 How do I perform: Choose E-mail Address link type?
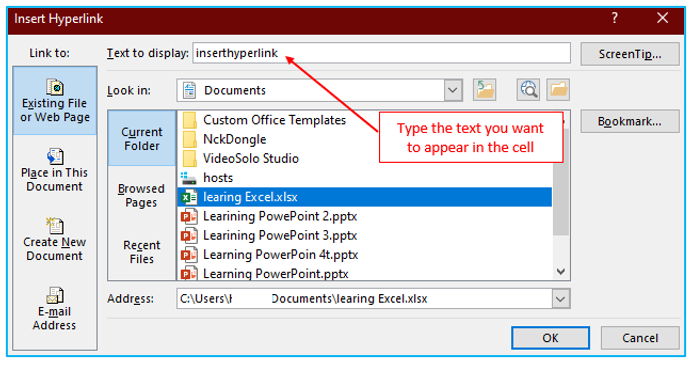point(55,309)
